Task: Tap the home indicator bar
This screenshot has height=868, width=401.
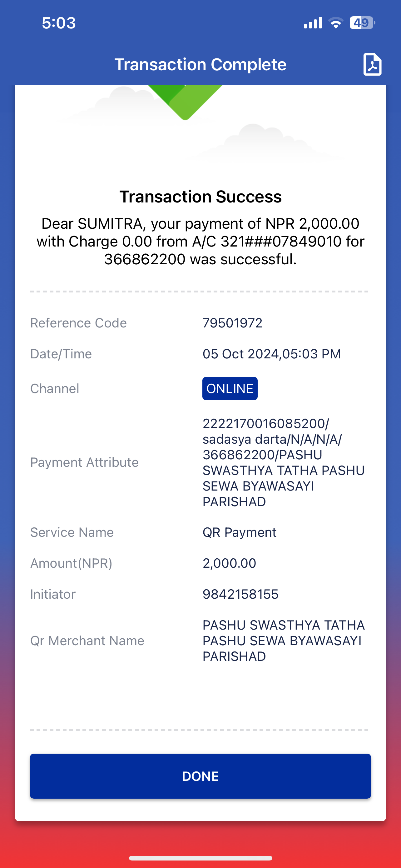Action: click(x=200, y=858)
